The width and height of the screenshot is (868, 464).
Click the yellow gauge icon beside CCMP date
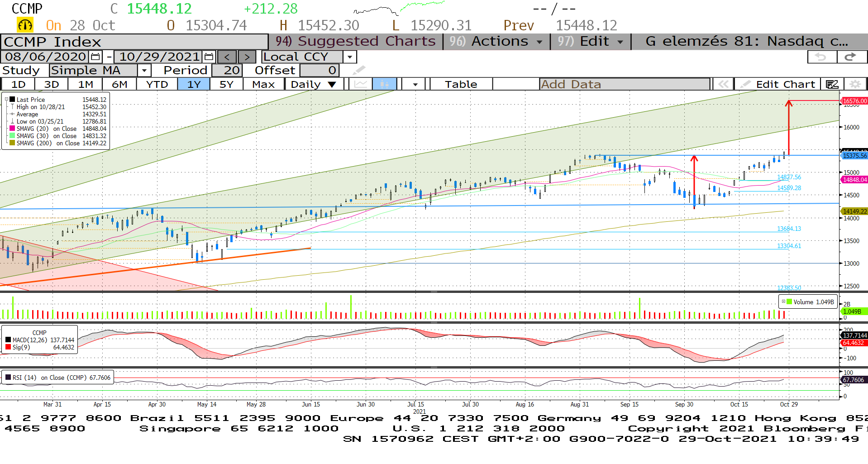[25, 25]
